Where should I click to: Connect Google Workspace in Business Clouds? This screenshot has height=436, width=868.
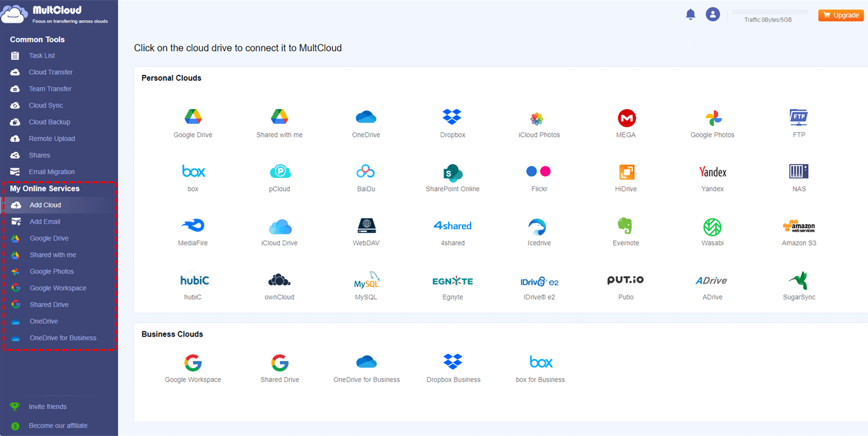pyautogui.click(x=193, y=369)
